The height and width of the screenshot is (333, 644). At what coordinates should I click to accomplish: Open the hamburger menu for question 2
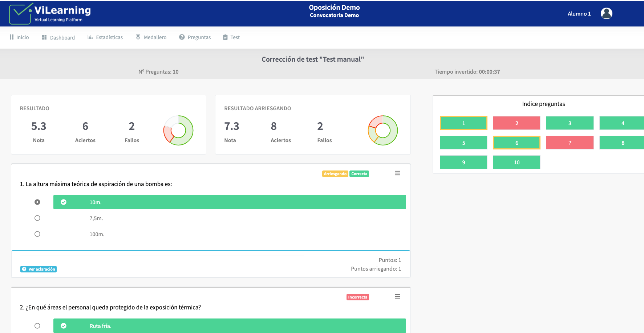(397, 297)
